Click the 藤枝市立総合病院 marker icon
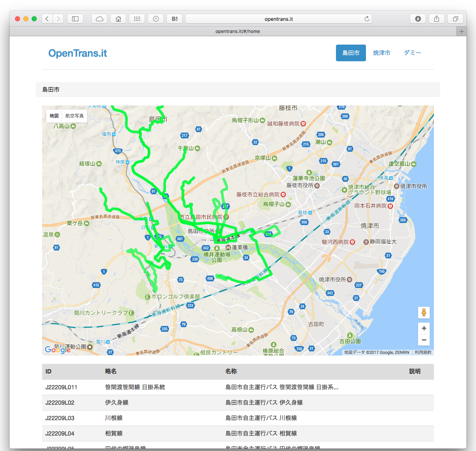This screenshot has width=476, height=451. [x=283, y=195]
